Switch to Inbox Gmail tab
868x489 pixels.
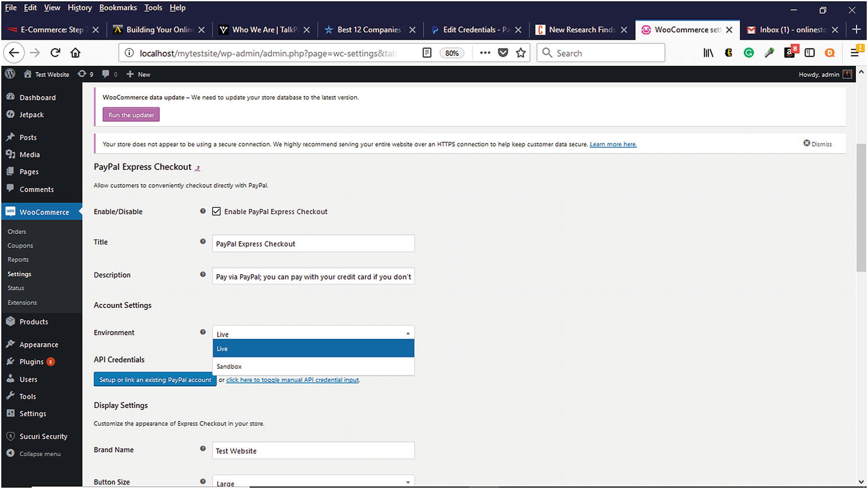(x=793, y=30)
